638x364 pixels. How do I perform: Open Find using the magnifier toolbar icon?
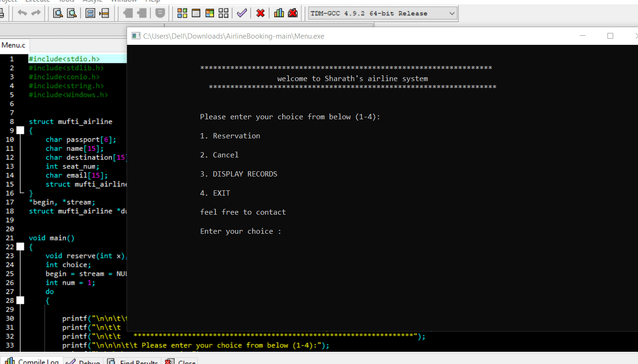[x=57, y=13]
